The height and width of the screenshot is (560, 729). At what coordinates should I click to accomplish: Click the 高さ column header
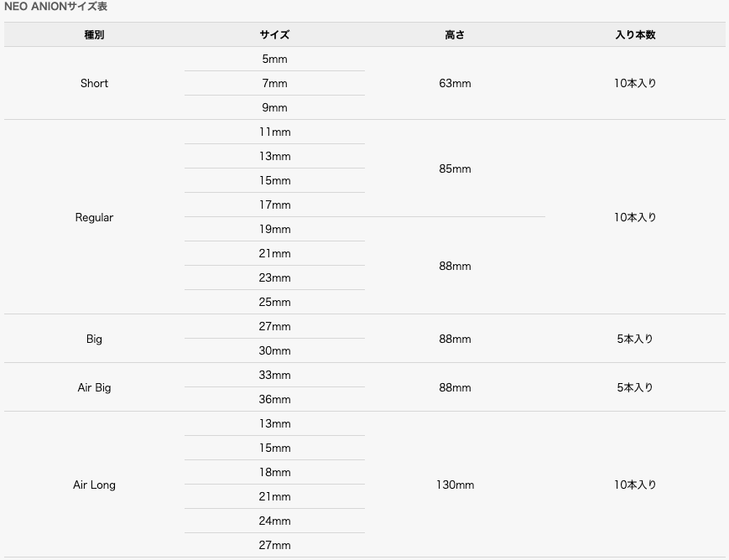coord(455,35)
